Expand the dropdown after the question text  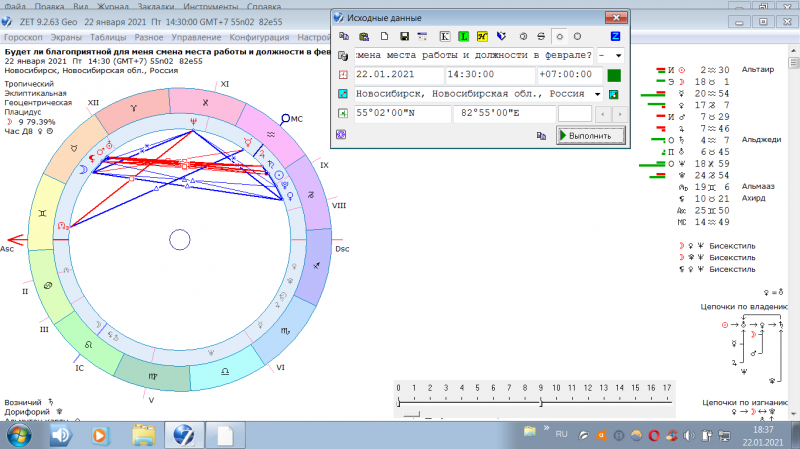(x=617, y=55)
